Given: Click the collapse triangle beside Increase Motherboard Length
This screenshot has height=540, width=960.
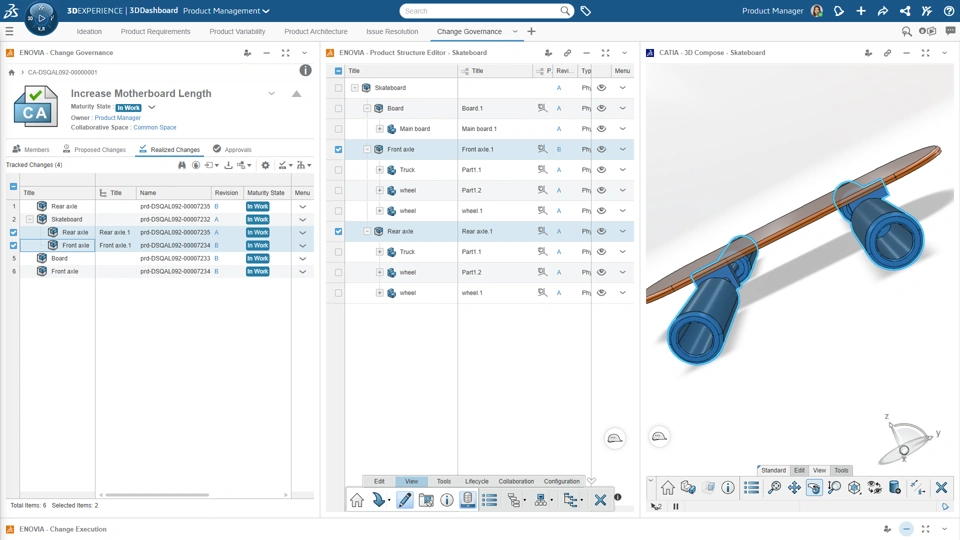Looking at the screenshot, I should [296, 94].
